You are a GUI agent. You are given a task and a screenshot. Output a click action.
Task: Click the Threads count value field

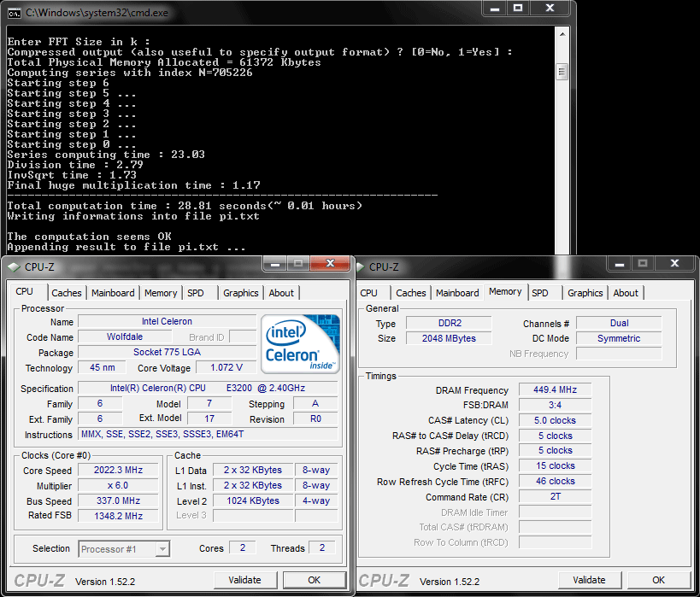(322, 548)
